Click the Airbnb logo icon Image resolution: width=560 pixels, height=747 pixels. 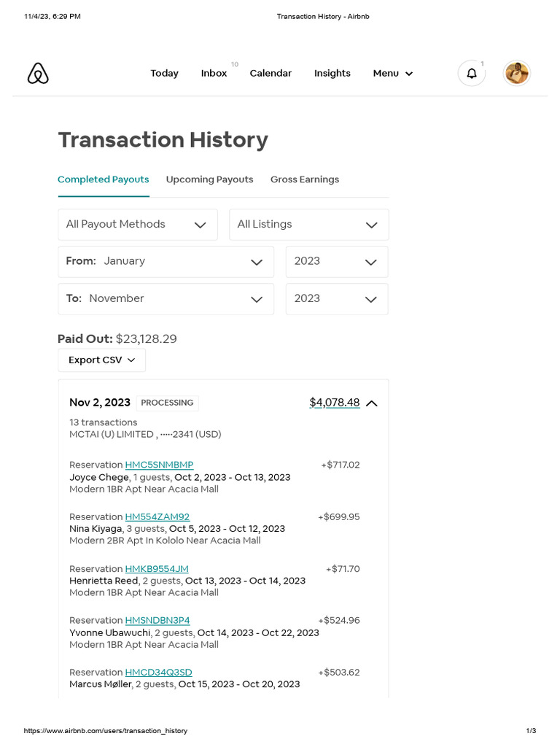click(38, 74)
